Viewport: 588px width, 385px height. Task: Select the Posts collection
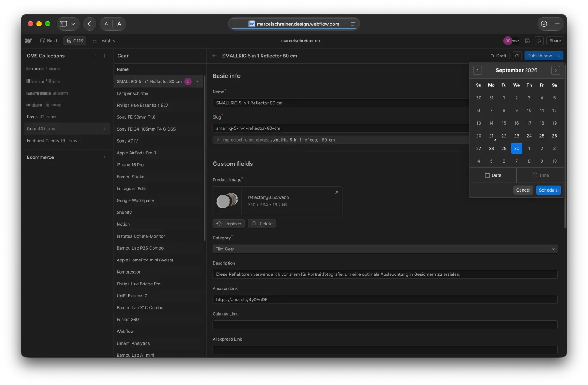click(x=67, y=117)
